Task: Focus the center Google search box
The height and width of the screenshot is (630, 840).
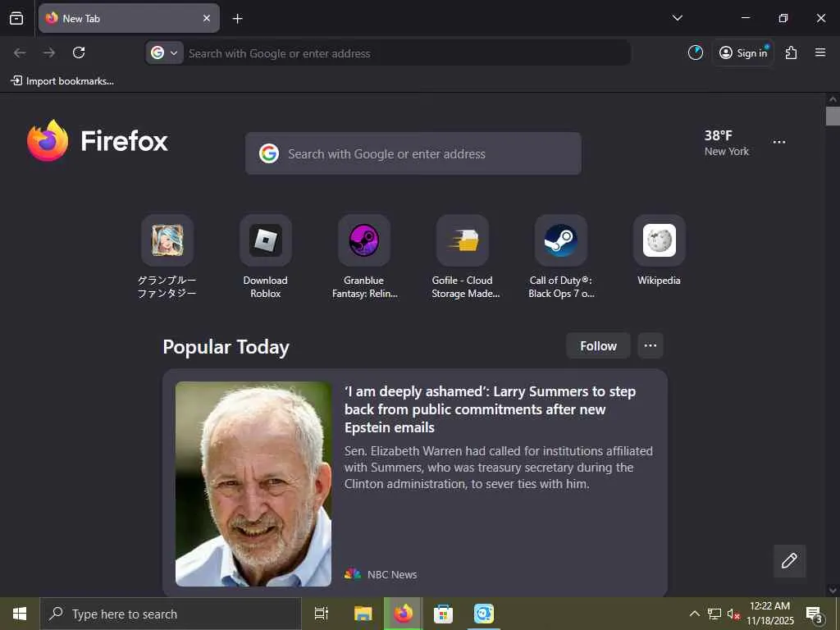Action: click(413, 153)
